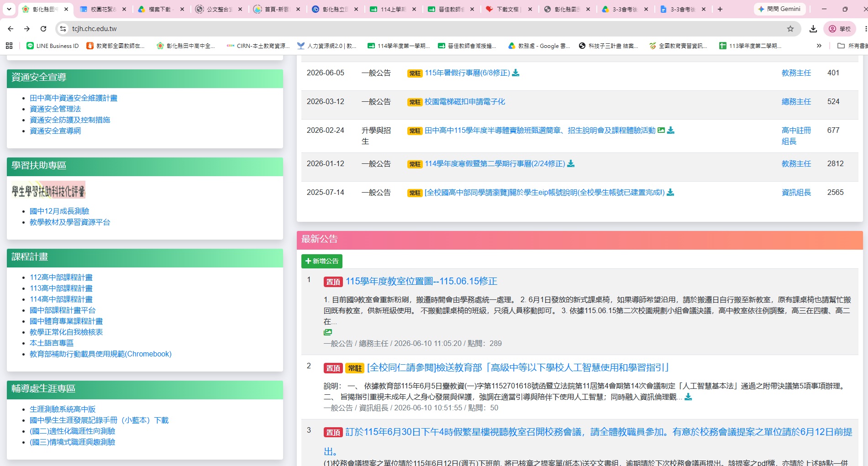Switch to the 首頁-新雲 tab
Image resolution: width=868 pixels, height=466 pixels.
tap(277, 9)
